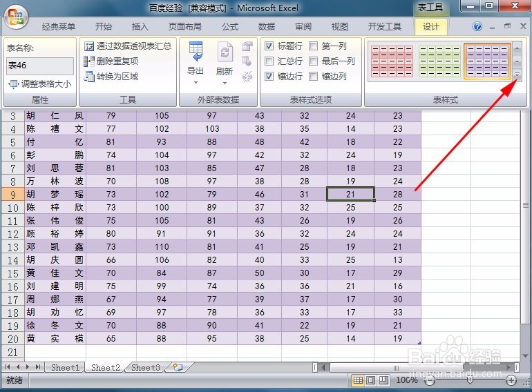Click the Summarize with PivotTable icon

click(x=89, y=46)
